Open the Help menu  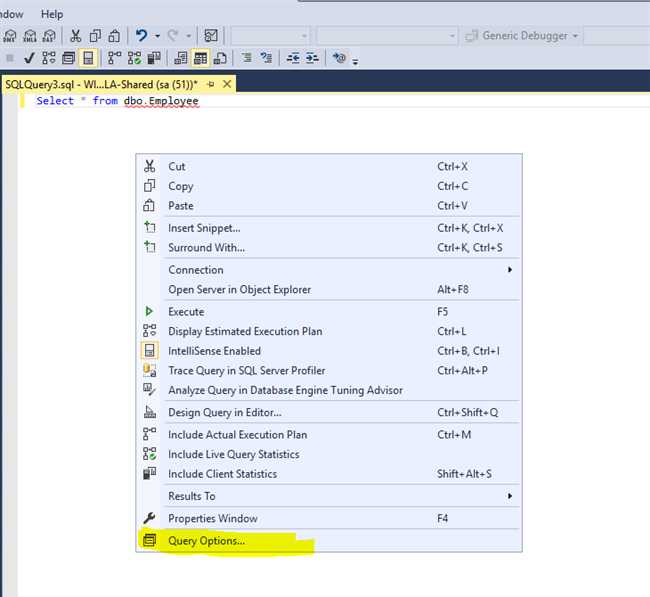52,14
